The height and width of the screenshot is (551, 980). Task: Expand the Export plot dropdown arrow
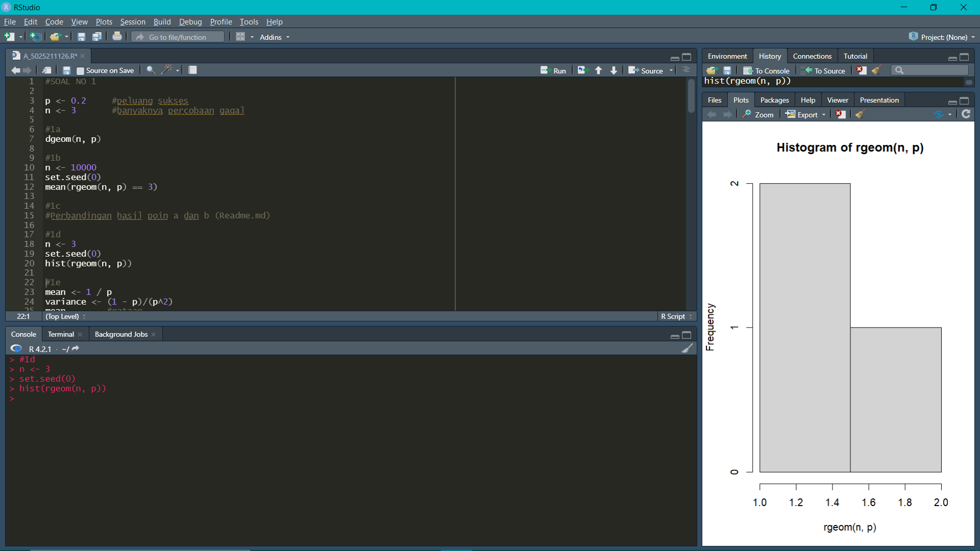click(823, 114)
